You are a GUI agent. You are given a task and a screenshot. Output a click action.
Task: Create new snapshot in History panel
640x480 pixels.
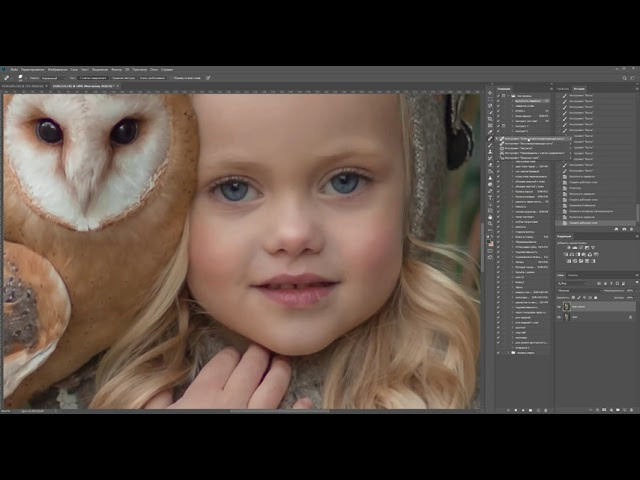point(624,229)
